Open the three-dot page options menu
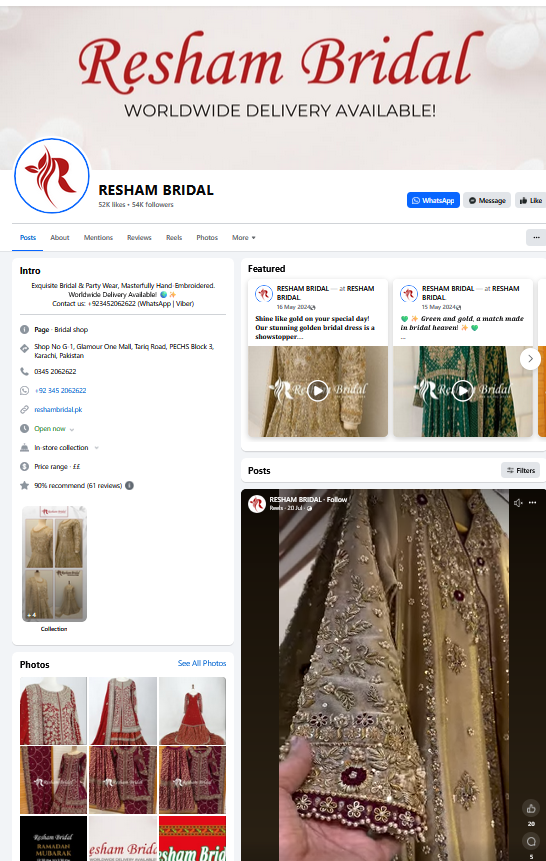Image resolution: width=546 pixels, height=861 pixels. click(x=536, y=237)
